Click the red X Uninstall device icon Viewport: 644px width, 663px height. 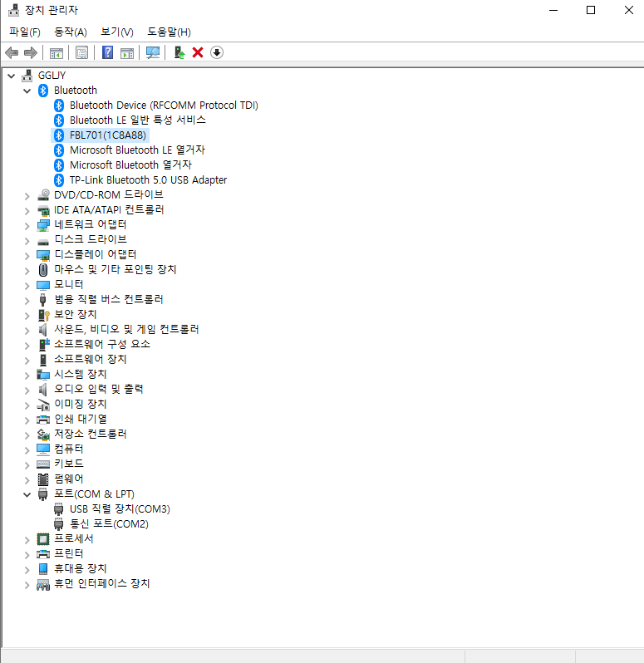tap(198, 52)
